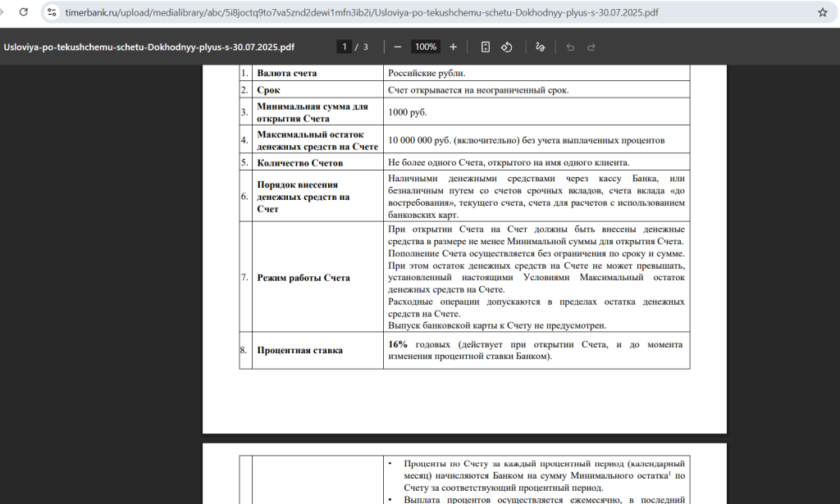
Task: Select the label "Валюта счета"
Action: pyautogui.click(x=286, y=73)
